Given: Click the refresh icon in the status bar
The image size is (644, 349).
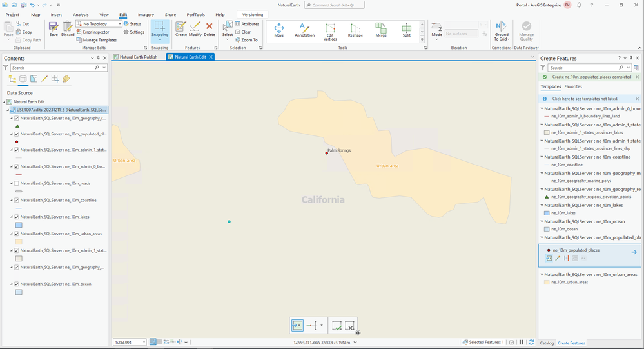Looking at the screenshot, I should click(x=531, y=342).
